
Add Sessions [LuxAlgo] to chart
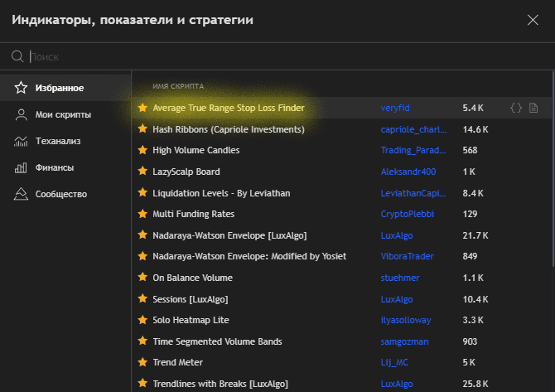pos(190,298)
